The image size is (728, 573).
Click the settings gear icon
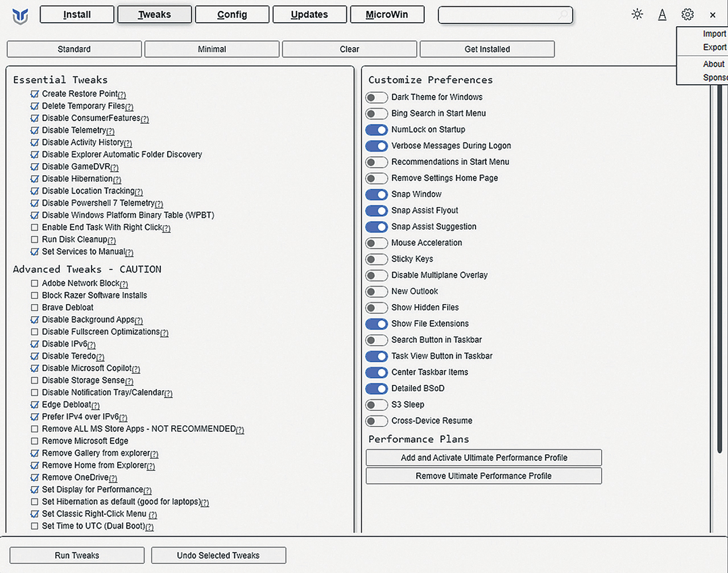pyautogui.click(x=688, y=15)
